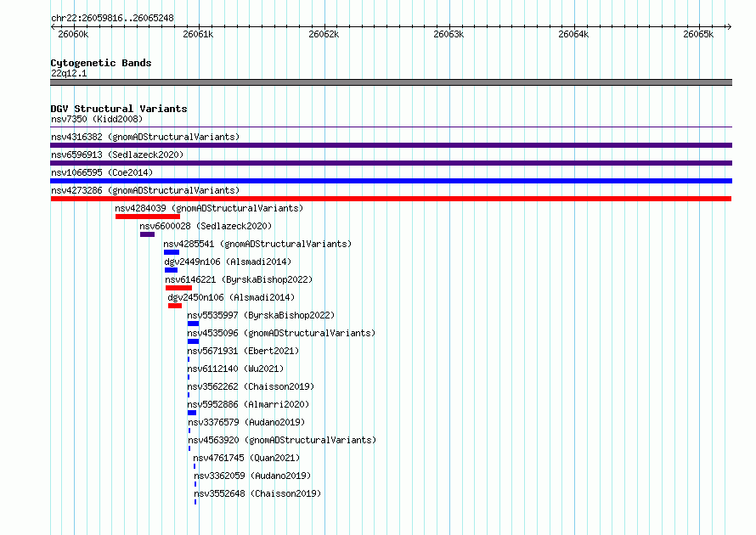This screenshot has width=756, height=535.
Task: Open variant nsv4273286 label
Action: point(145,190)
